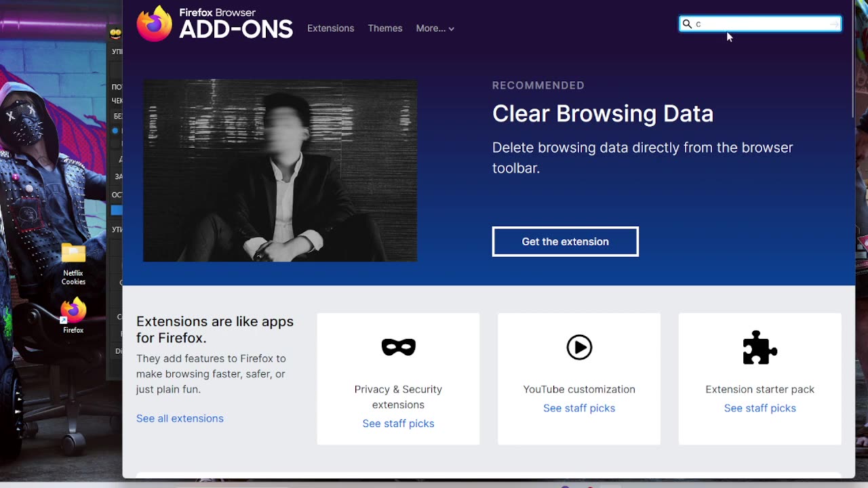Open See staff picks under YouTube customization
The height and width of the screenshot is (488, 868).
(x=579, y=408)
